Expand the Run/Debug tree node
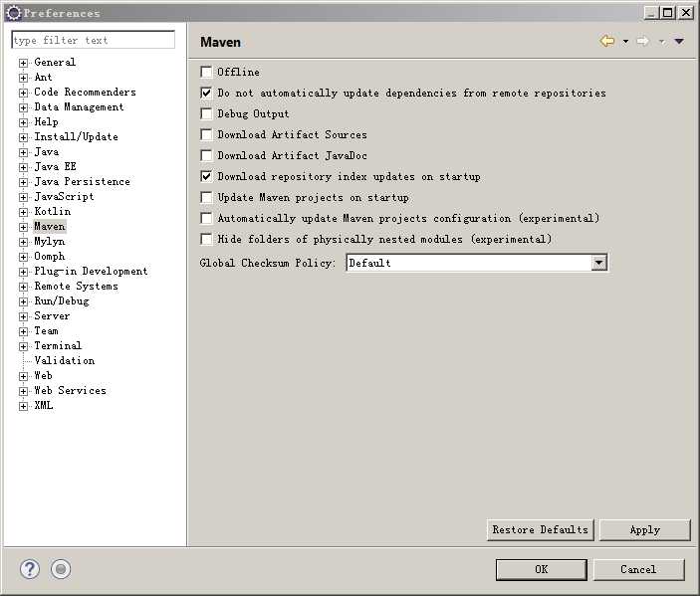 (23, 301)
